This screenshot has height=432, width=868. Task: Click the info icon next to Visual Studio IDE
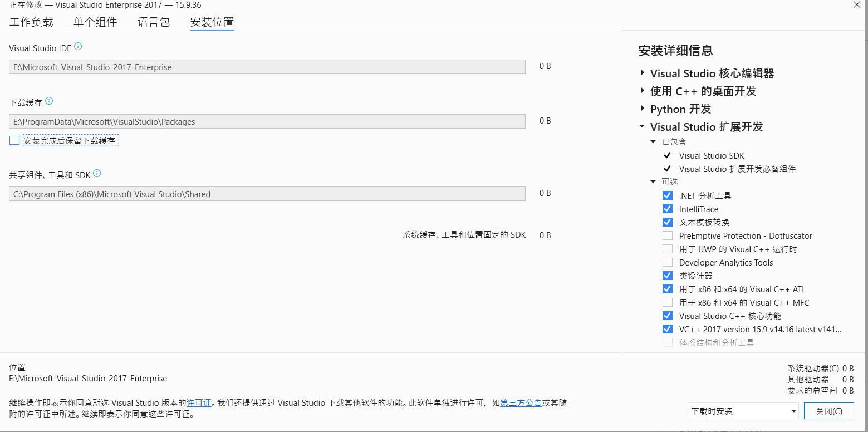pyautogui.click(x=78, y=46)
